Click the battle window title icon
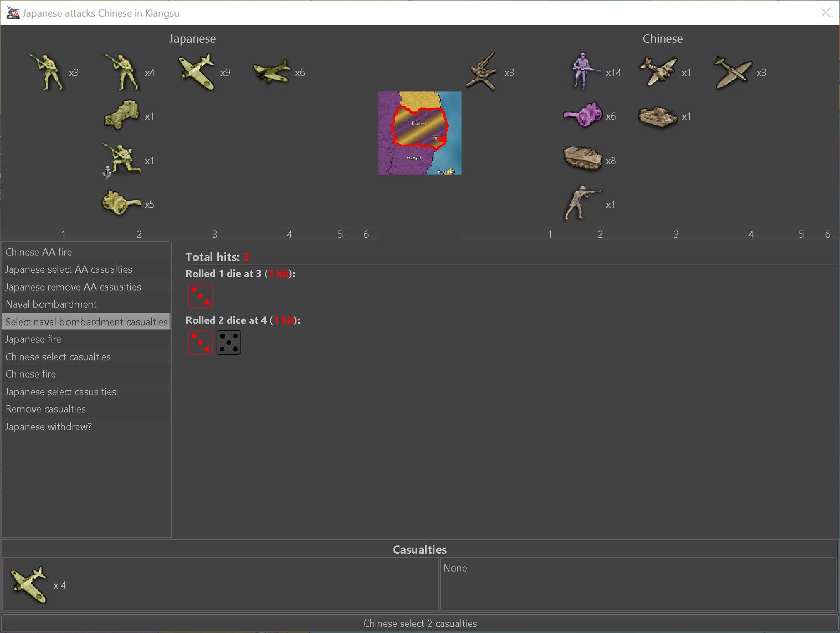This screenshot has width=840, height=633. [x=13, y=12]
